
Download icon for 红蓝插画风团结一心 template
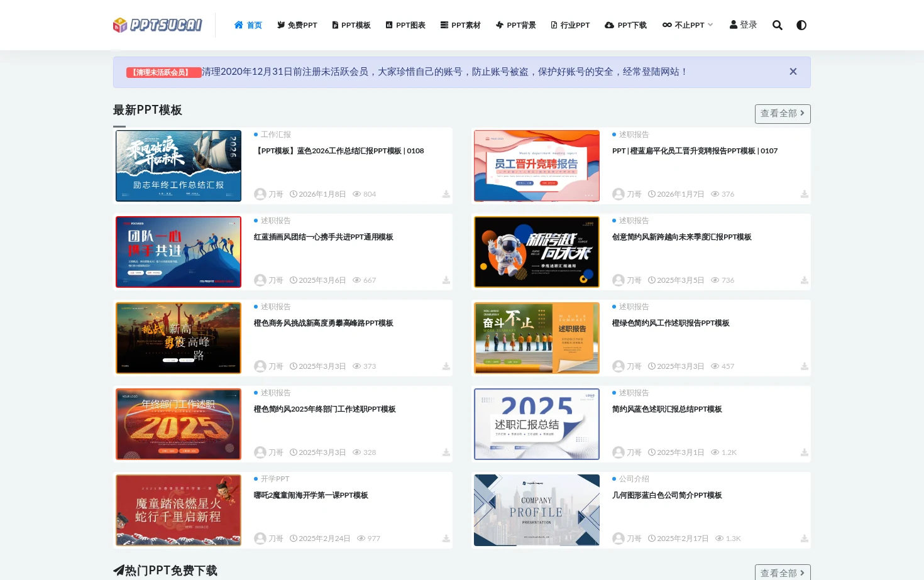pos(446,280)
